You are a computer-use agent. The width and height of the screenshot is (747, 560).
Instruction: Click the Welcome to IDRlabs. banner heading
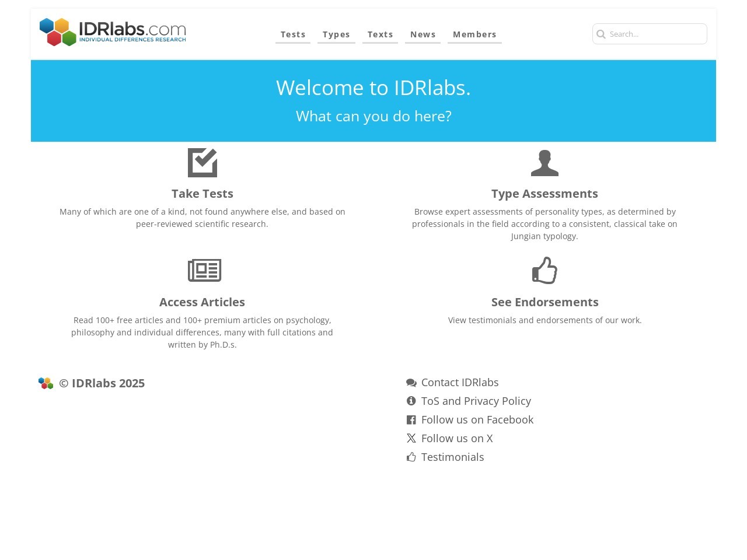tap(373, 87)
